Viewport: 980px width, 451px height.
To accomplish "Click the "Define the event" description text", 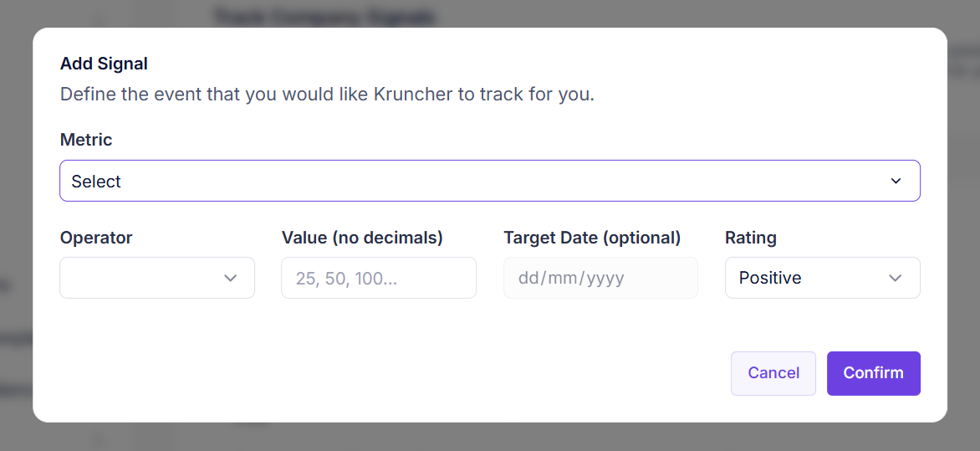I will [x=327, y=94].
